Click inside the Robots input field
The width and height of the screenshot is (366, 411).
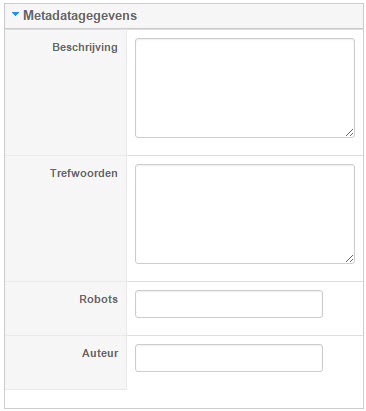pos(229,304)
